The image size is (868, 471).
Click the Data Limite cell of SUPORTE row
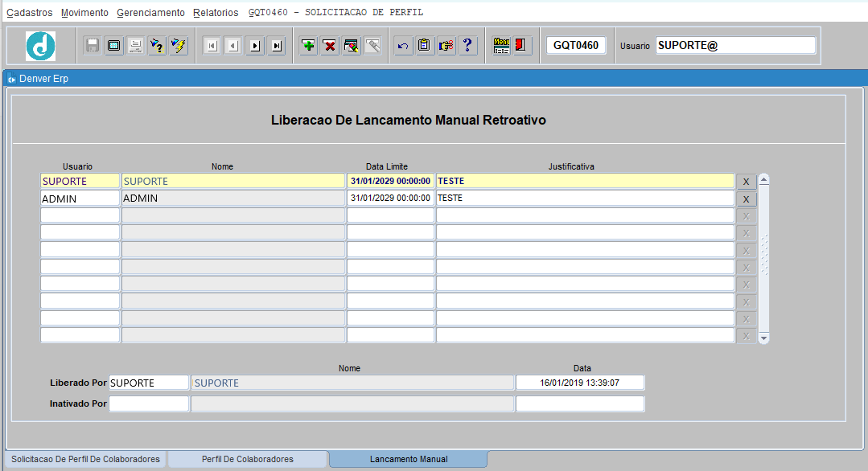coord(390,182)
